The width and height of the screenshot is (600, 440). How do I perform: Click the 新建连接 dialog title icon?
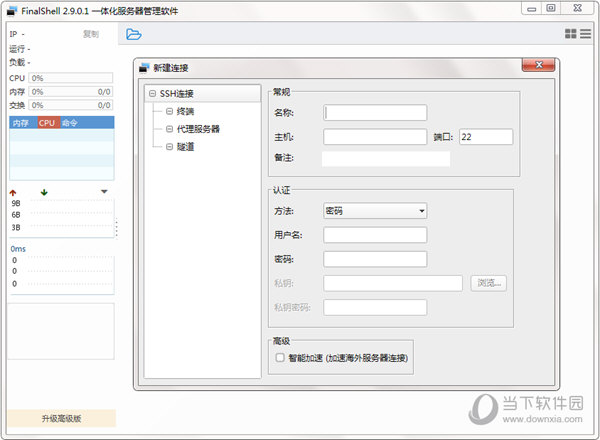pos(144,68)
